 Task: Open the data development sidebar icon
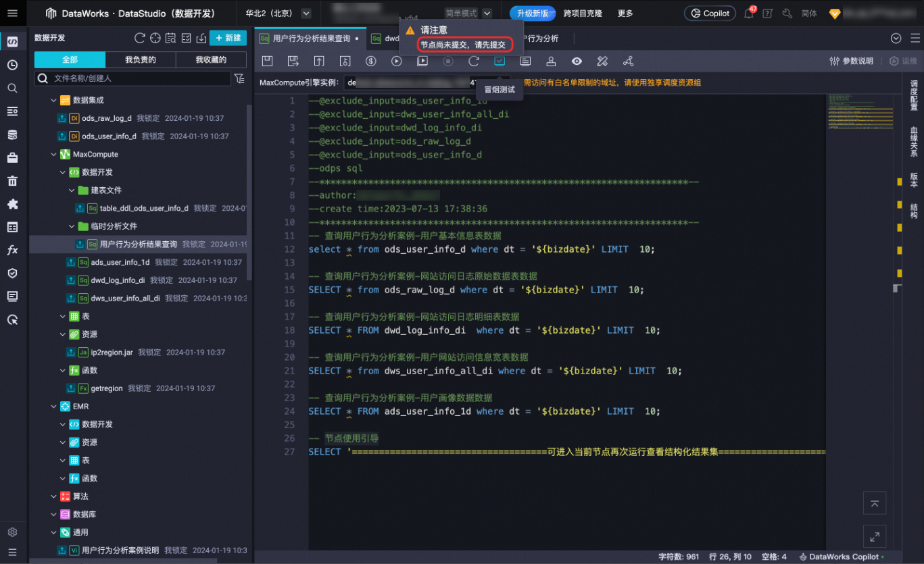(x=12, y=42)
